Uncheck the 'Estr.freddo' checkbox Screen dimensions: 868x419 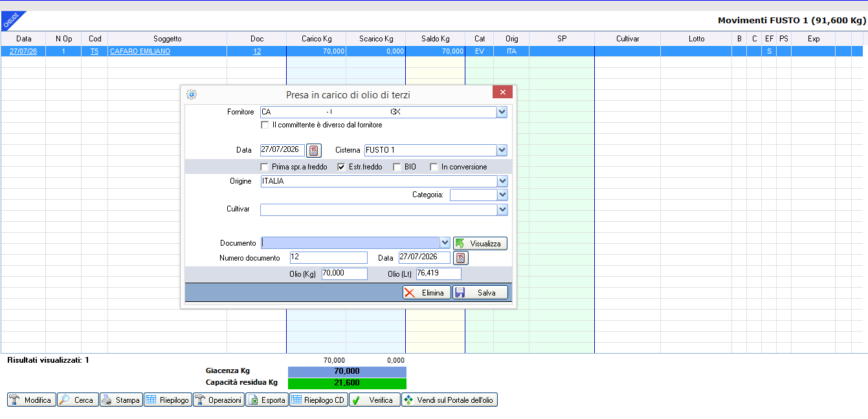point(342,167)
